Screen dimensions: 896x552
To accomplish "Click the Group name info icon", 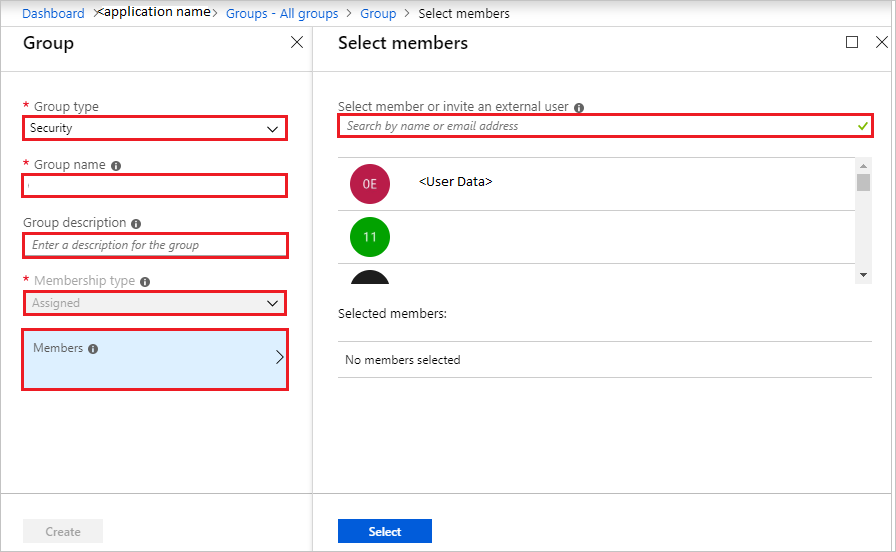I will point(116,166).
